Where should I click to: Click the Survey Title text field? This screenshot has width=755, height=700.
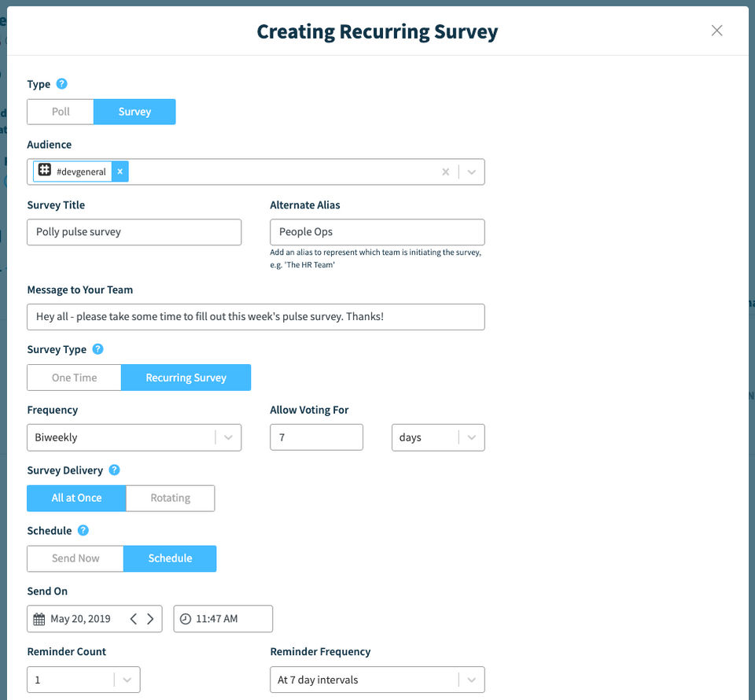(x=134, y=232)
